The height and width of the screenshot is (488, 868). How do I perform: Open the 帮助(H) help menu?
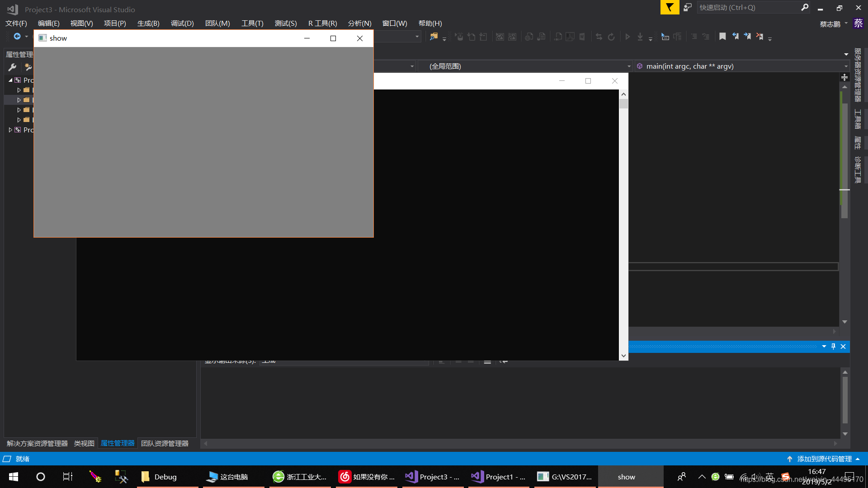[x=430, y=23]
